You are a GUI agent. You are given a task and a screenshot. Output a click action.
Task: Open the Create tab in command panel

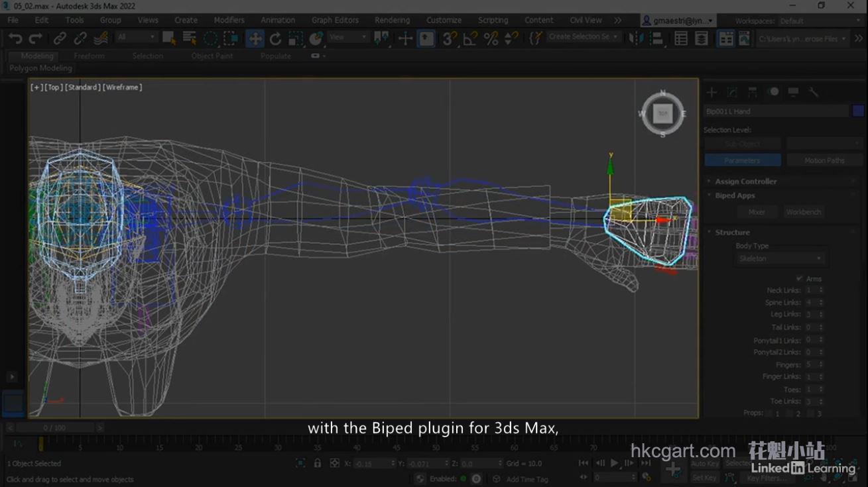tap(712, 92)
